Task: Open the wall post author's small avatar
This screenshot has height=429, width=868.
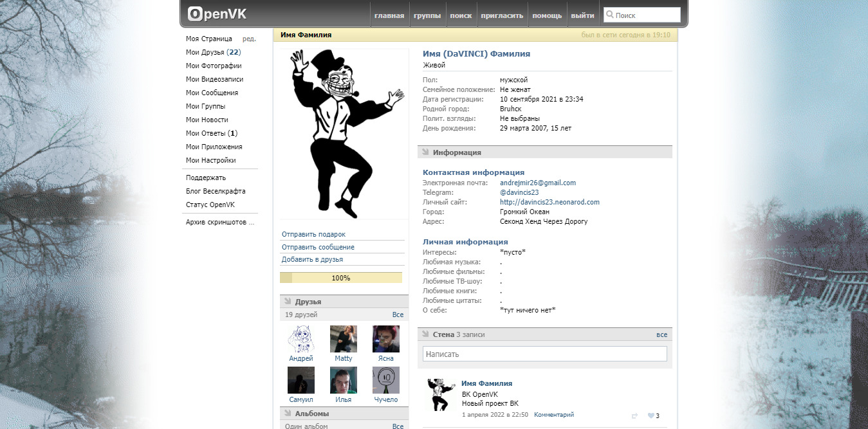Action: (441, 394)
